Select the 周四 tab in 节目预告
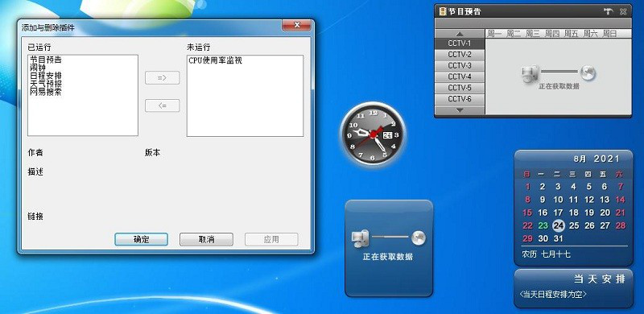 [x=552, y=34]
